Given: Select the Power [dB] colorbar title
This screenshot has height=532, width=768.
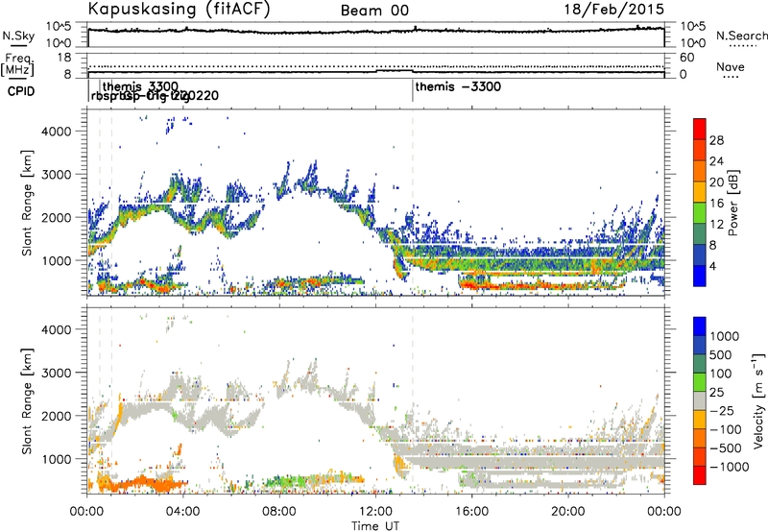Looking at the screenshot, I should (x=733, y=203).
